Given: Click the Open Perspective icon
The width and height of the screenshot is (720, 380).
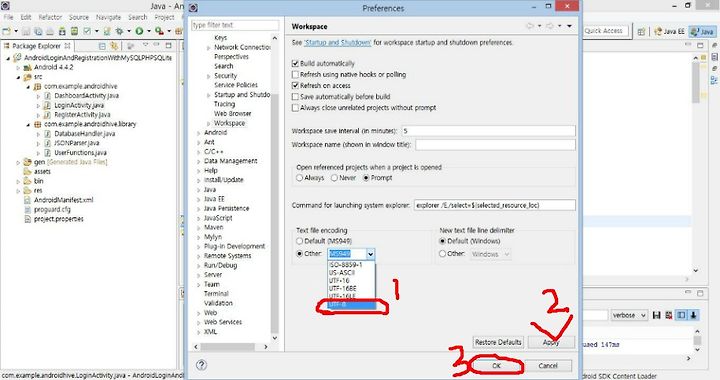Looking at the screenshot, I should click(641, 31).
